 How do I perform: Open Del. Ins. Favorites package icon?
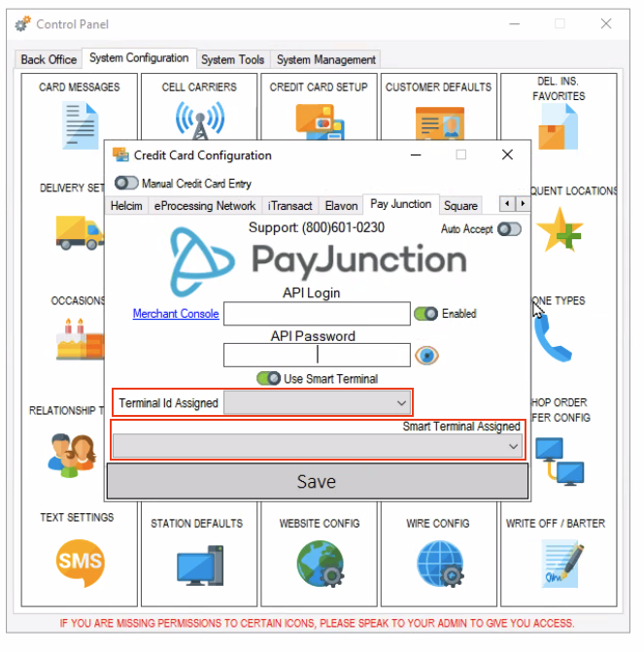[558, 126]
